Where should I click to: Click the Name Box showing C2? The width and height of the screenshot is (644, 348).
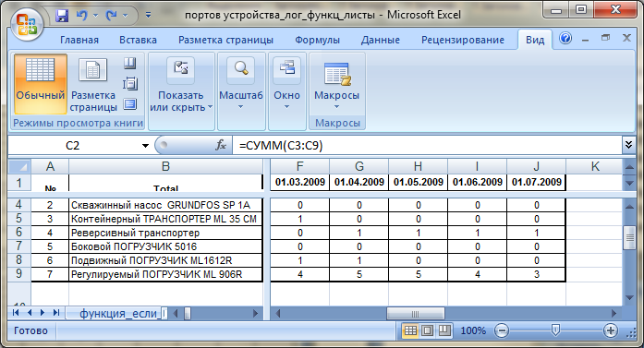click(x=73, y=145)
